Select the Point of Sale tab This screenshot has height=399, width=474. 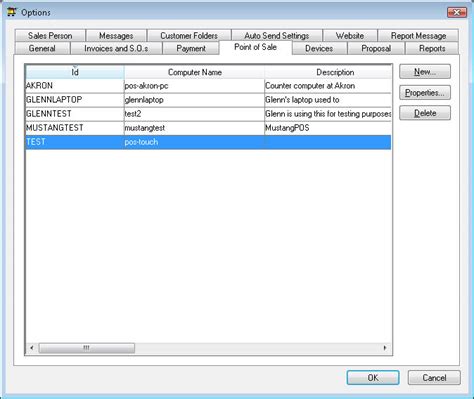[x=255, y=47]
